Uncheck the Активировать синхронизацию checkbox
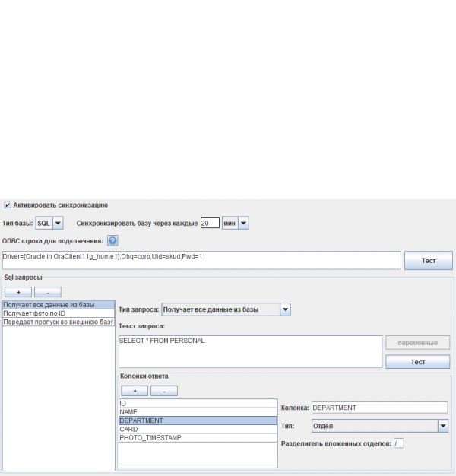The width and height of the screenshot is (456, 476). click(8, 205)
